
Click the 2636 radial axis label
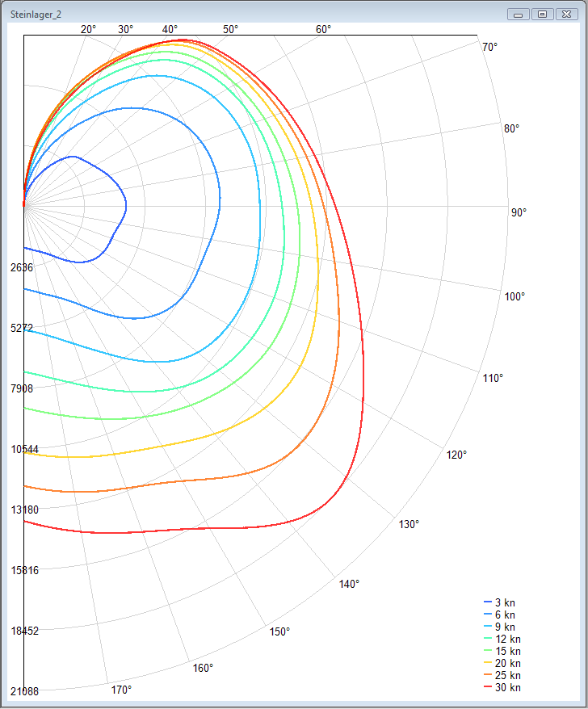point(21,267)
